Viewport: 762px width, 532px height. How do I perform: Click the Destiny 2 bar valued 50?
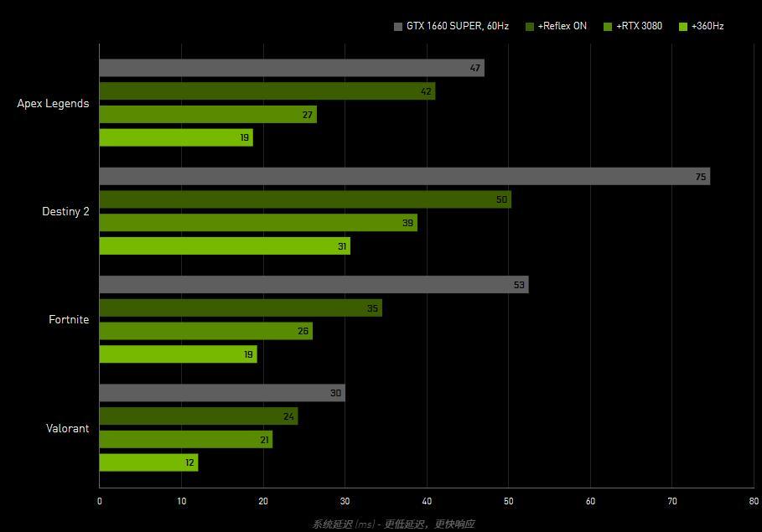(x=305, y=199)
